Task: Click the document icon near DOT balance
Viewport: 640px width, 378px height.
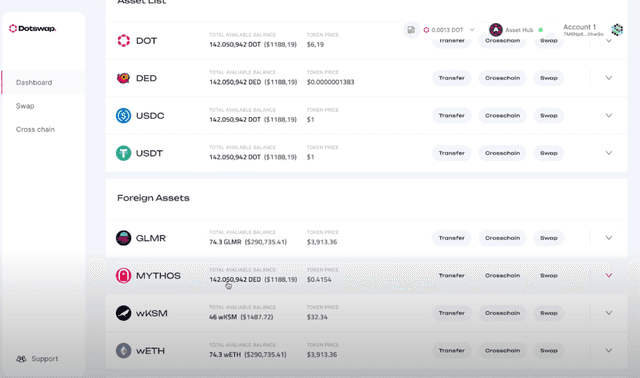Action: tap(411, 30)
